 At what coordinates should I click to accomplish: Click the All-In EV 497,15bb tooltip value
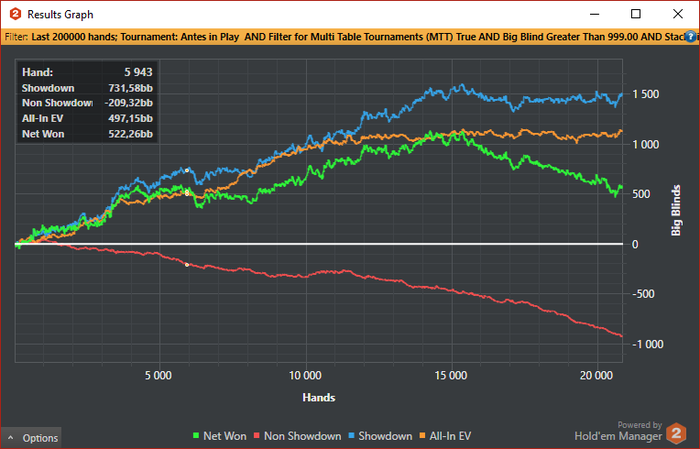[x=130, y=118]
